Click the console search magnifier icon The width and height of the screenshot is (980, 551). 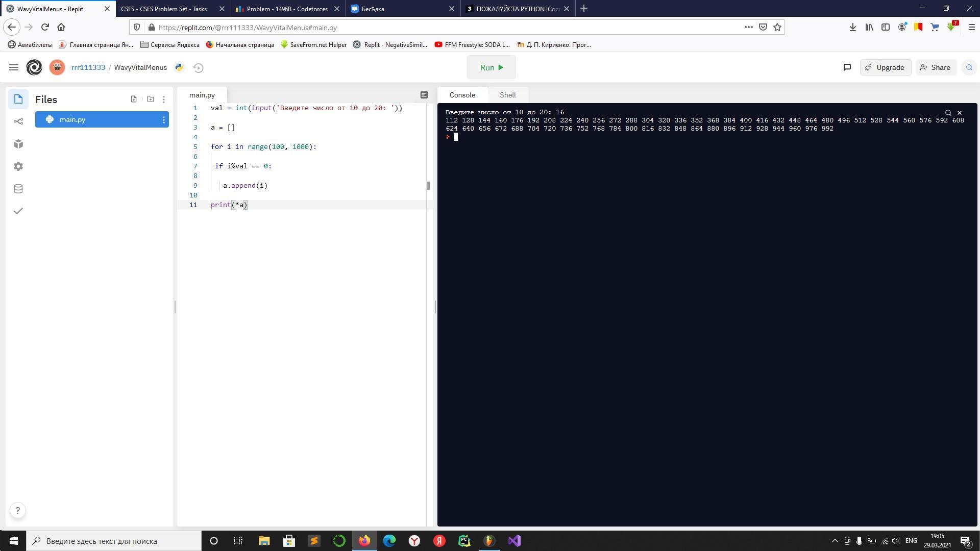[x=948, y=113]
